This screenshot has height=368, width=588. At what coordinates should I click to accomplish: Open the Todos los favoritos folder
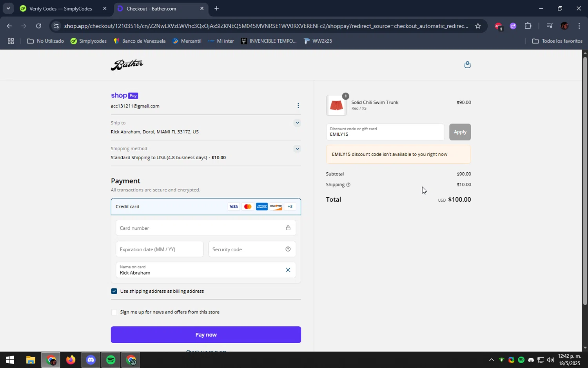pyautogui.click(x=557, y=41)
